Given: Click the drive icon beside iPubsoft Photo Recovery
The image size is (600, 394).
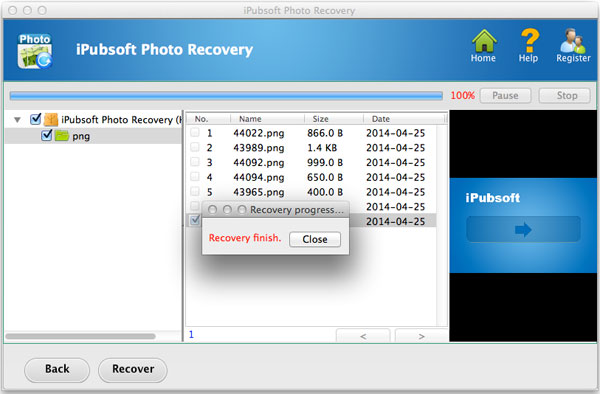Looking at the screenshot, I should (x=51, y=119).
